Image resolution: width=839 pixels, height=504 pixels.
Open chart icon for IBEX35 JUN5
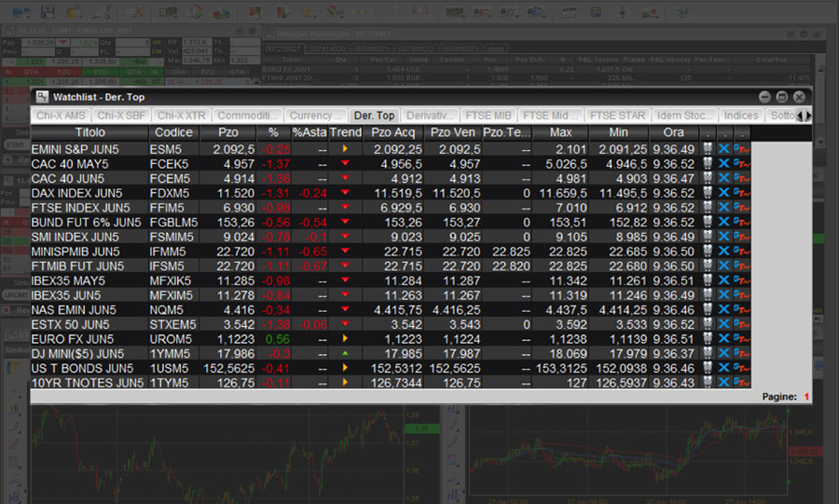pos(742,294)
